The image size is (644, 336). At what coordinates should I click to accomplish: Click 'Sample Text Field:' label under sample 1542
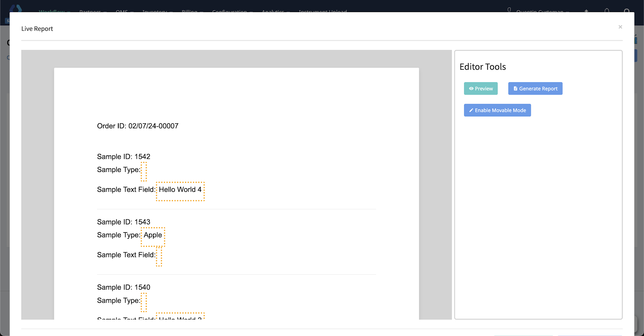(x=126, y=190)
